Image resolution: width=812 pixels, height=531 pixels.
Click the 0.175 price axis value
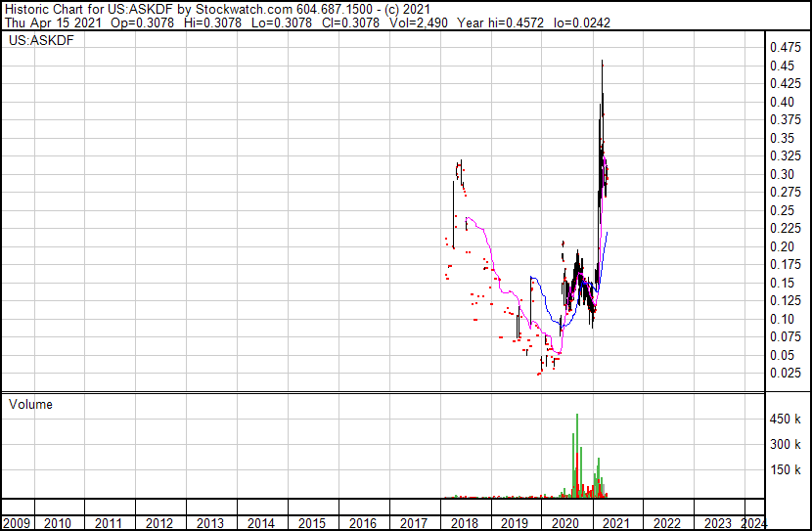click(786, 264)
